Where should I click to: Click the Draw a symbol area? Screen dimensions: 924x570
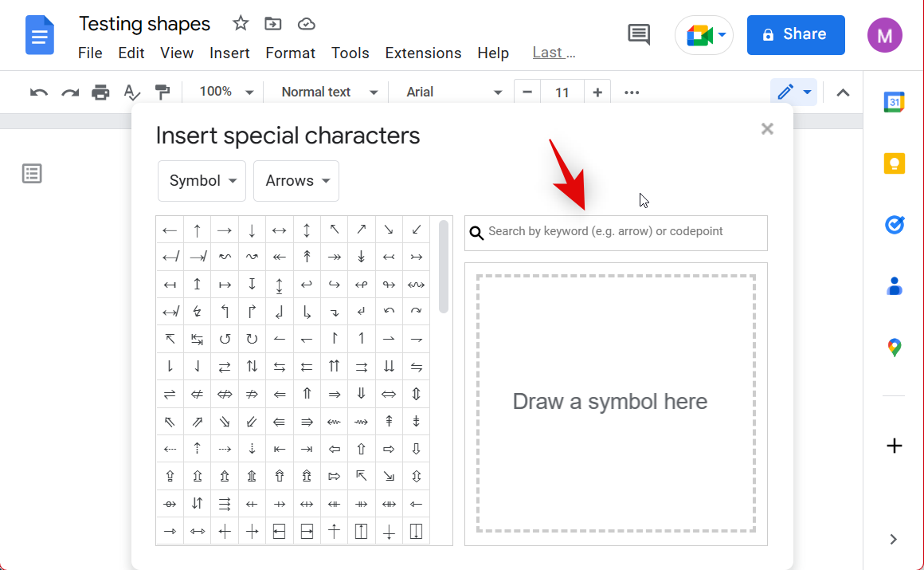616,403
